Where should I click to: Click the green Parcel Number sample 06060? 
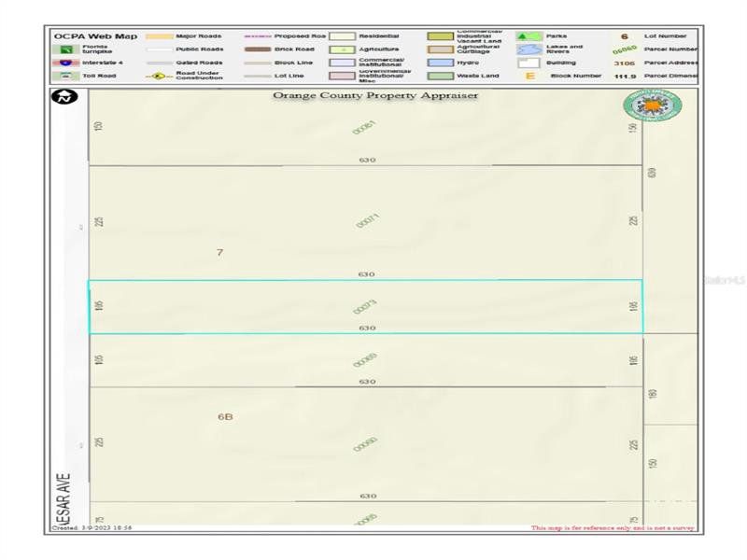624,49
